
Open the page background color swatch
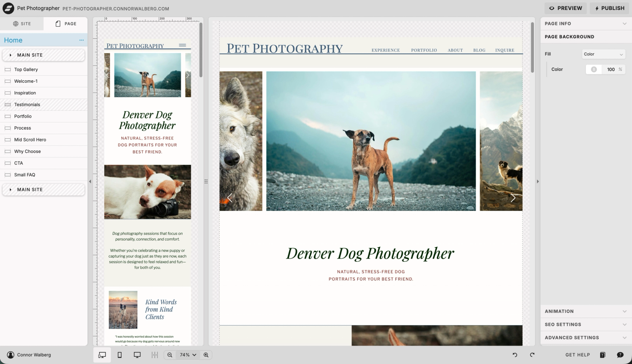(593, 69)
